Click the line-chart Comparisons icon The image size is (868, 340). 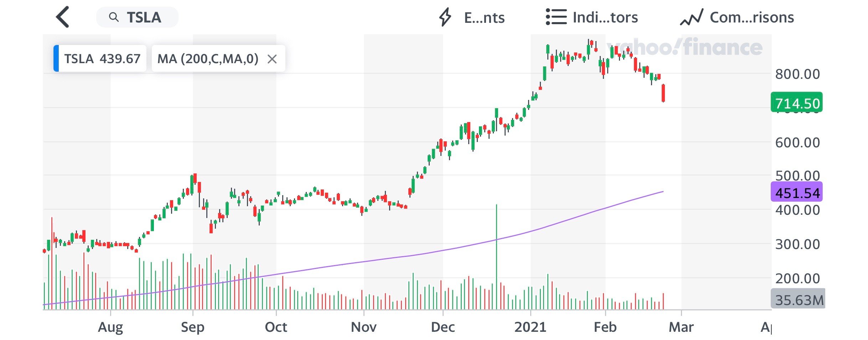tap(691, 17)
